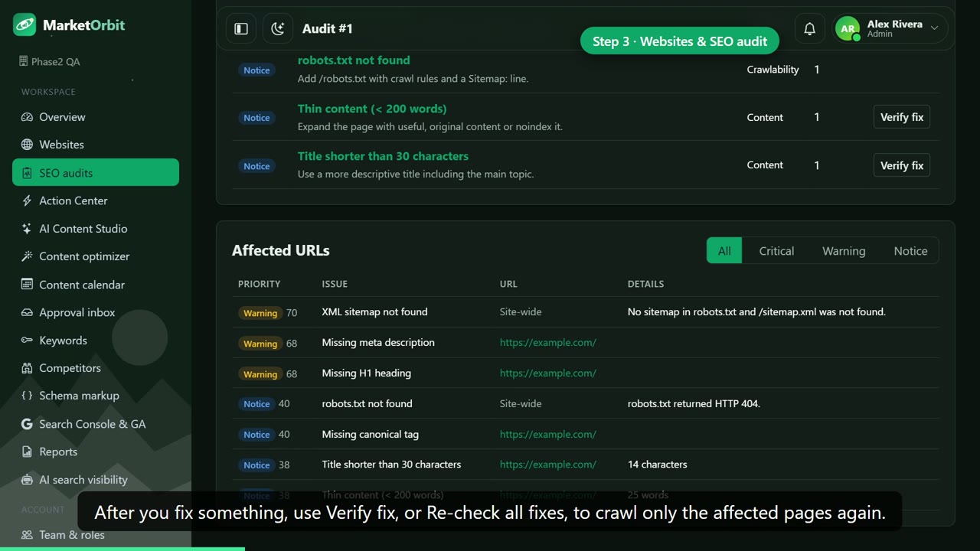Click the Websites globe icon
Viewport: 980px width, 551px height.
(x=27, y=145)
